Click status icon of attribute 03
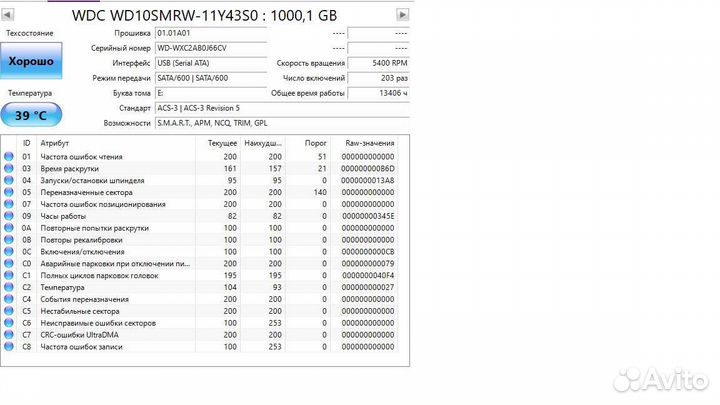The height and width of the screenshot is (405, 720). 9,169
